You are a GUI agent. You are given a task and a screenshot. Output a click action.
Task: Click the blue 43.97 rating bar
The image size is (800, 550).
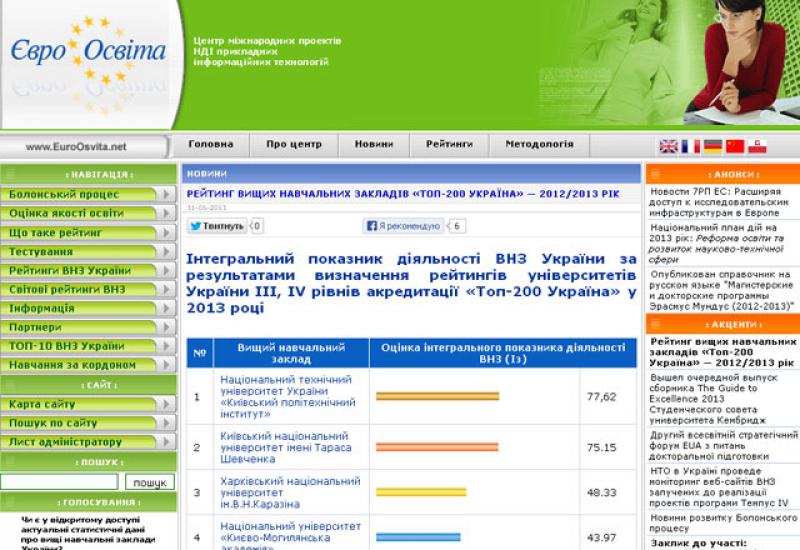tap(418, 537)
